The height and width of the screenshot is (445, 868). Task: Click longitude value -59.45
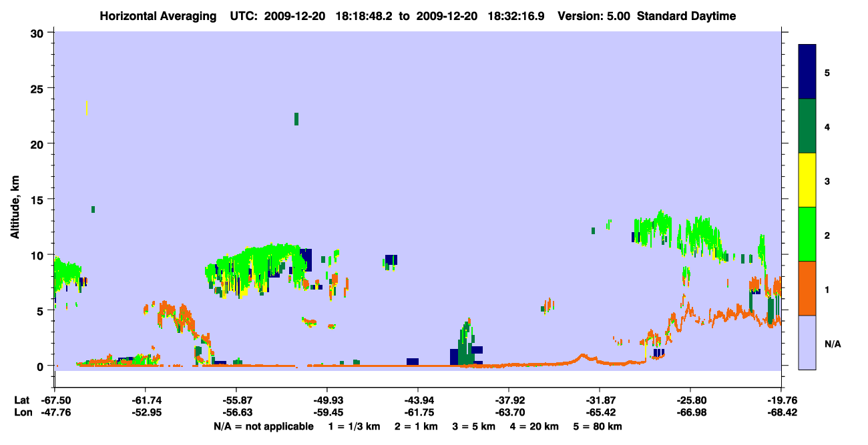[327, 412]
